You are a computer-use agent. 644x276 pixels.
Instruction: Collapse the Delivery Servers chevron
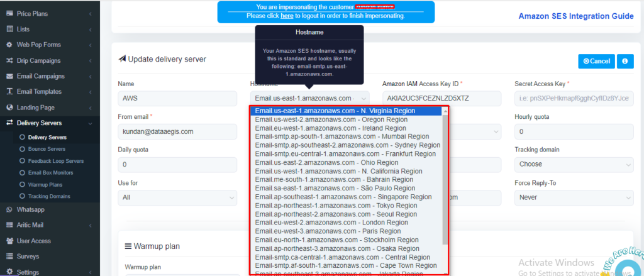point(90,123)
